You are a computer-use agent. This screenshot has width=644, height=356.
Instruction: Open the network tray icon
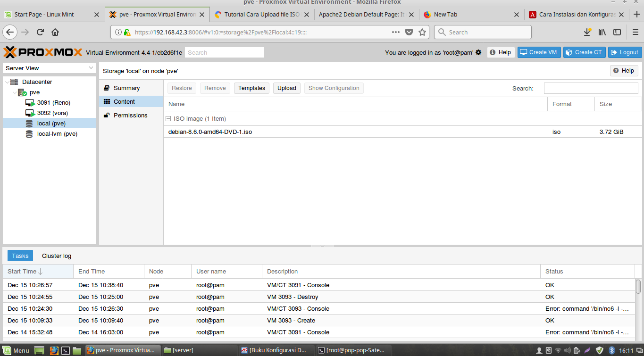point(558,350)
